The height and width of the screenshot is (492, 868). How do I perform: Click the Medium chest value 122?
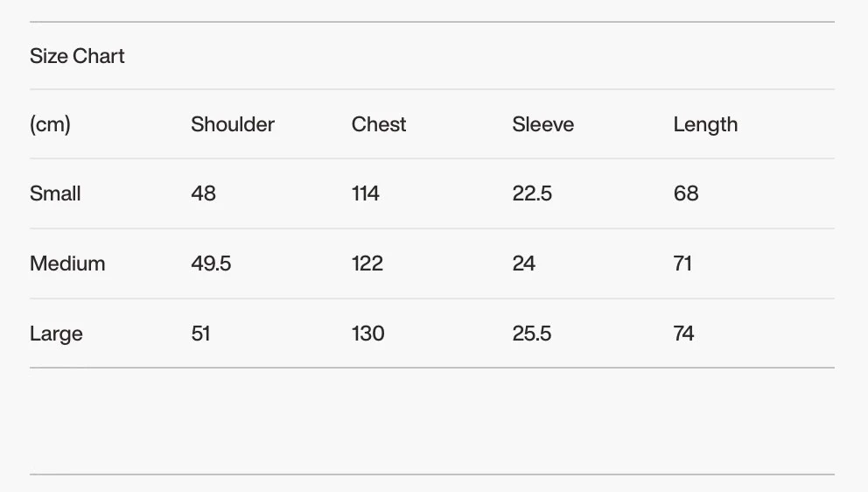pyautogui.click(x=367, y=264)
